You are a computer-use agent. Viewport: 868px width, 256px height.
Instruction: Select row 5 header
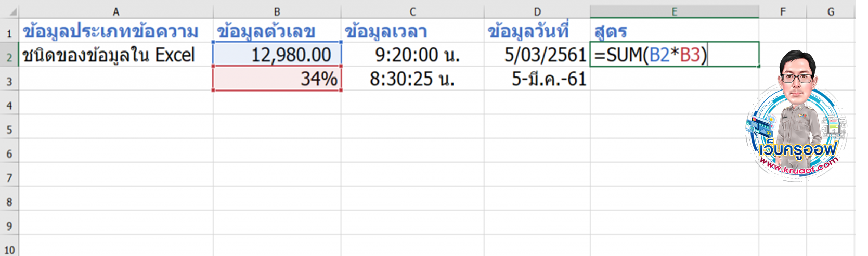[9, 130]
